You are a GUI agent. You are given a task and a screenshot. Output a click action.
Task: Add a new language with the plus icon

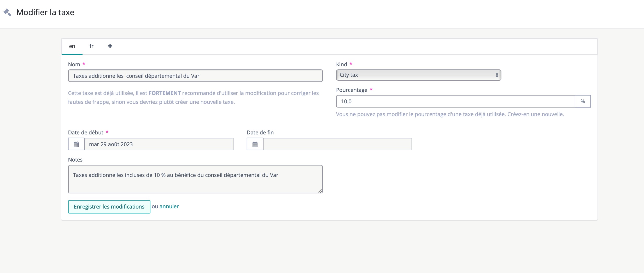(110, 46)
